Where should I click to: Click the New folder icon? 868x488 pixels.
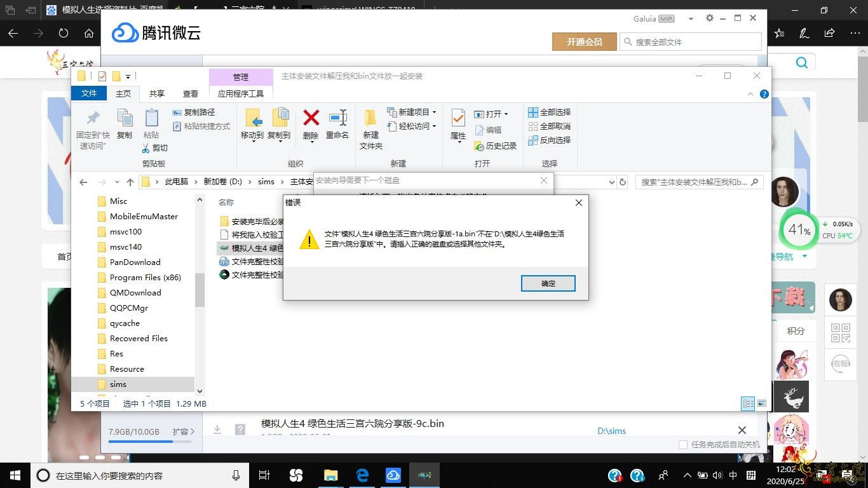(370, 118)
